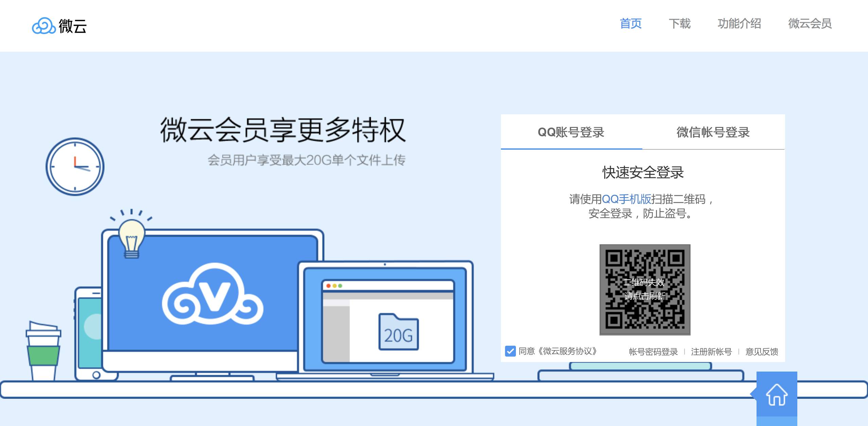Viewport: 868px width, 426px height.
Task: Open the 意见反馈 link
Action: pyautogui.click(x=762, y=352)
